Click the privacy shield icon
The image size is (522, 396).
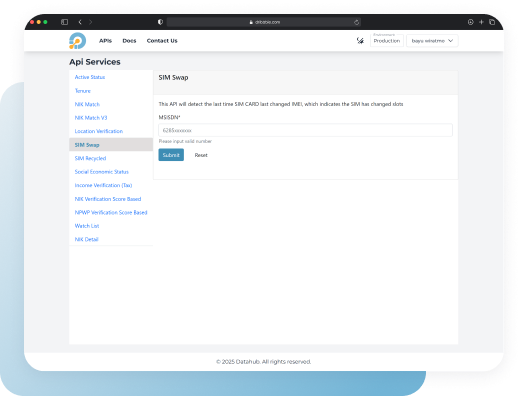tap(160, 22)
